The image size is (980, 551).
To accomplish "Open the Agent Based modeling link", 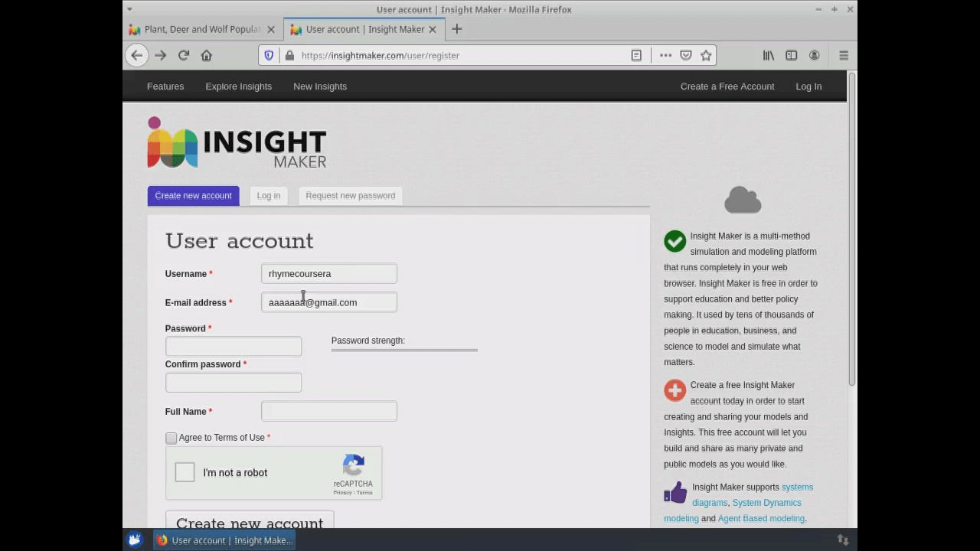I will tap(760, 518).
